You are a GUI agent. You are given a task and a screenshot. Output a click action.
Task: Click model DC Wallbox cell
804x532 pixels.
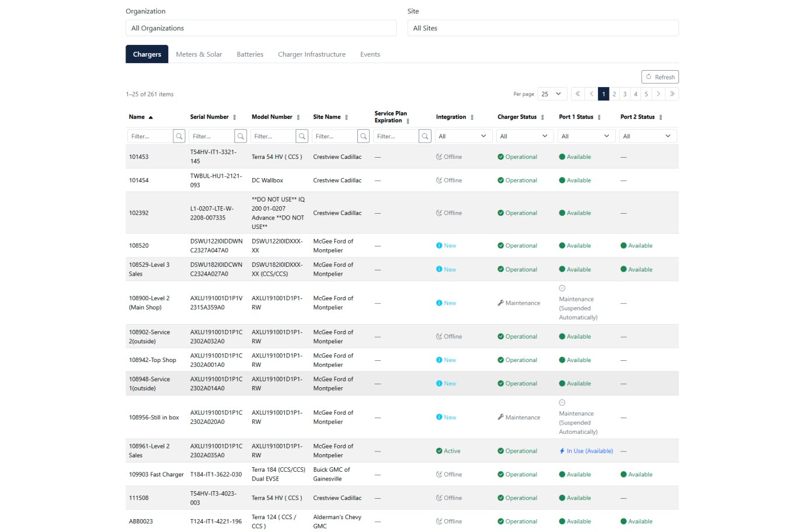[x=267, y=180]
